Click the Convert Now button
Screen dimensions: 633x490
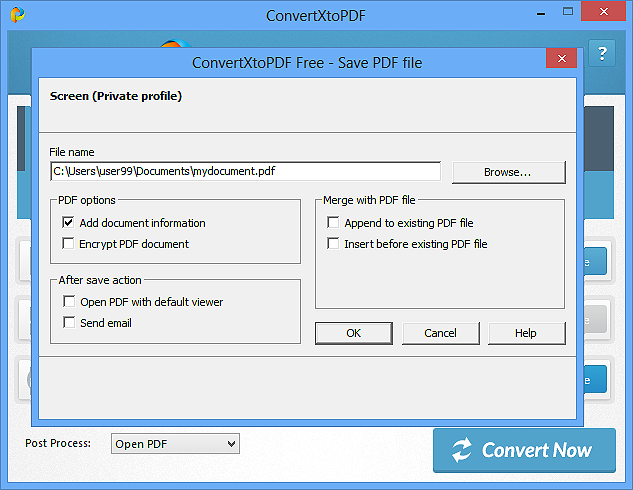tap(524, 450)
